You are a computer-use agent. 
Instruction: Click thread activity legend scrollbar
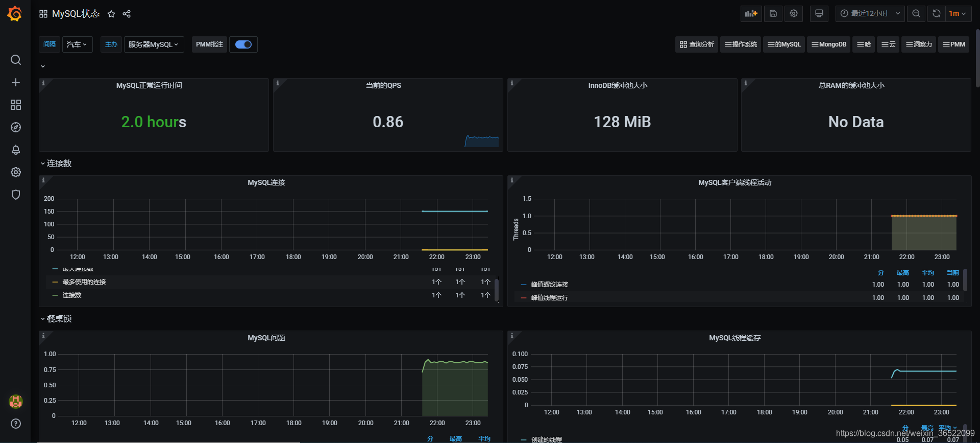[965, 281]
